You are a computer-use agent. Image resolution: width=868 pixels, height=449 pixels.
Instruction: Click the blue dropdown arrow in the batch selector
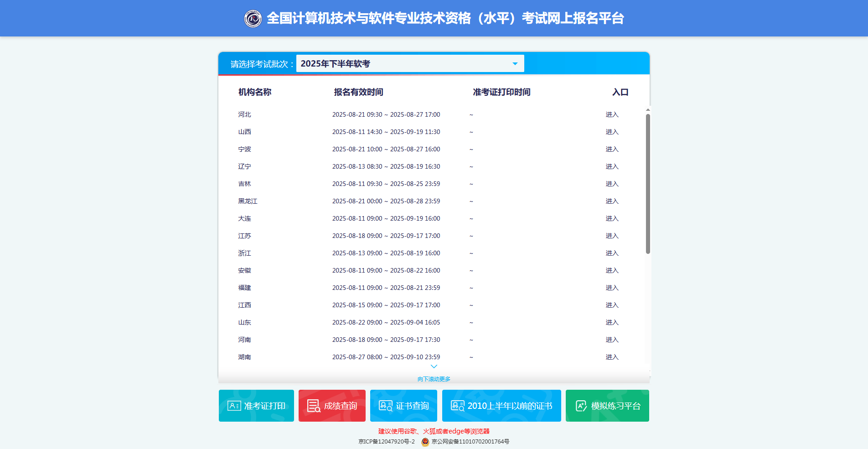coord(515,63)
